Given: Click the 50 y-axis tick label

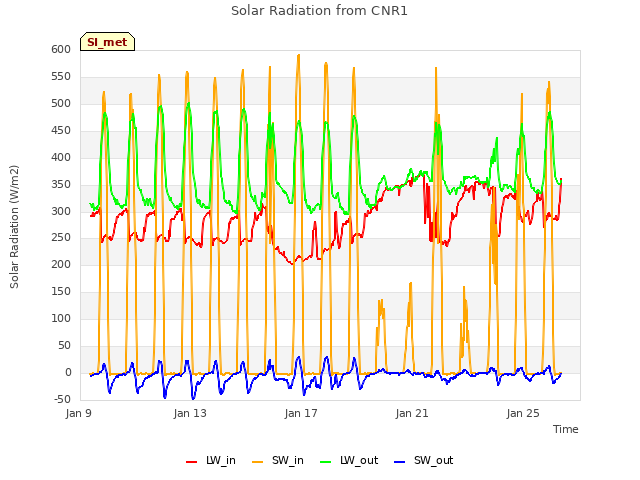Looking at the screenshot, I should tap(64, 345).
